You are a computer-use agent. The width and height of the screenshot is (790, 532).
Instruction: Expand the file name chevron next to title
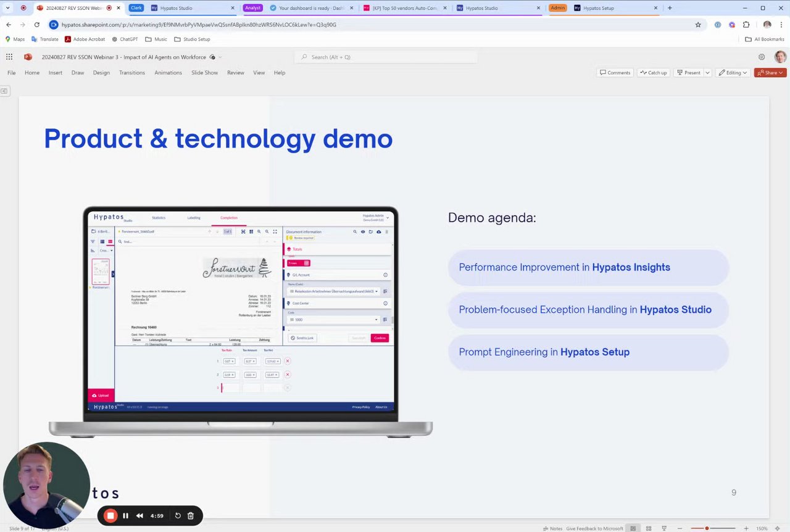tap(220, 57)
